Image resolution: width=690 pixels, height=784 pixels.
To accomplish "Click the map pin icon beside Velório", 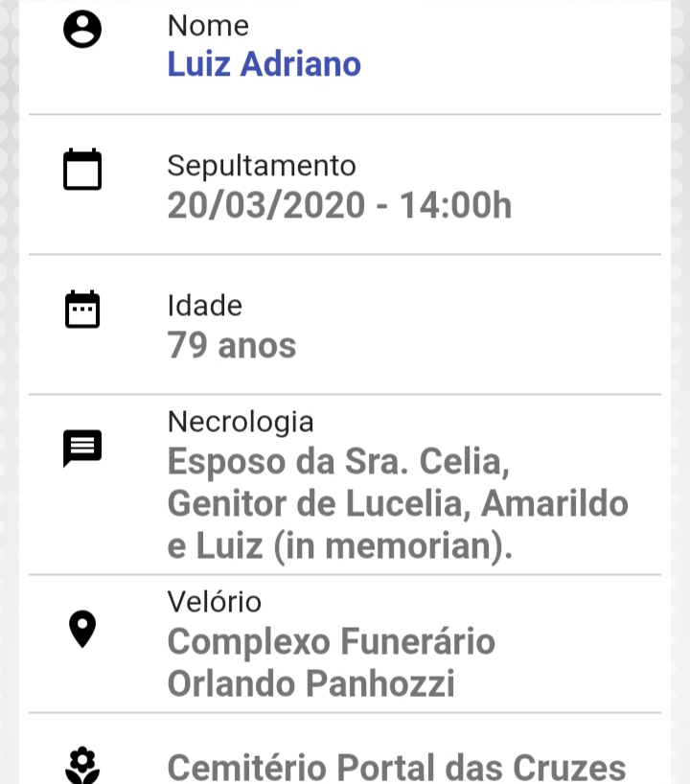I will 82,629.
